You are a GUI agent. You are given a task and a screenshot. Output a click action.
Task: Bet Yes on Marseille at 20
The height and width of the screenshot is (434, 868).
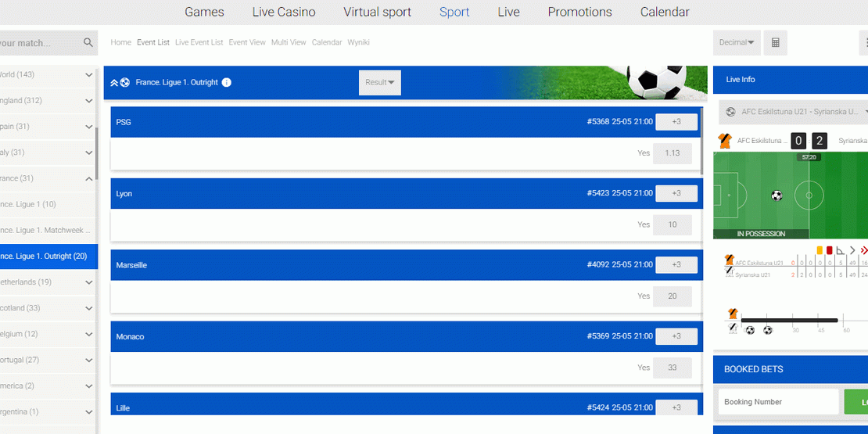coord(672,296)
